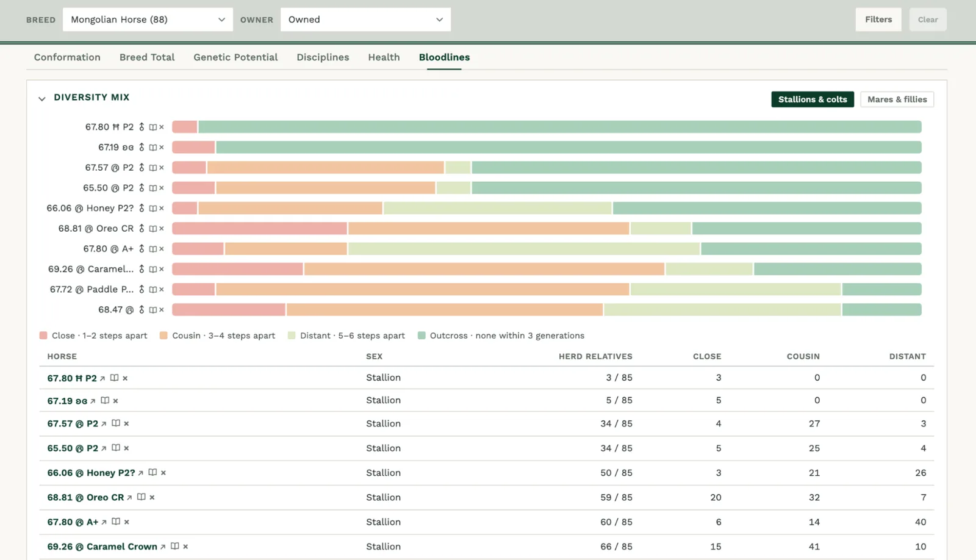Image resolution: width=976 pixels, height=560 pixels.
Task: Switch to the Conformation tab
Action: [x=67, y=57]
